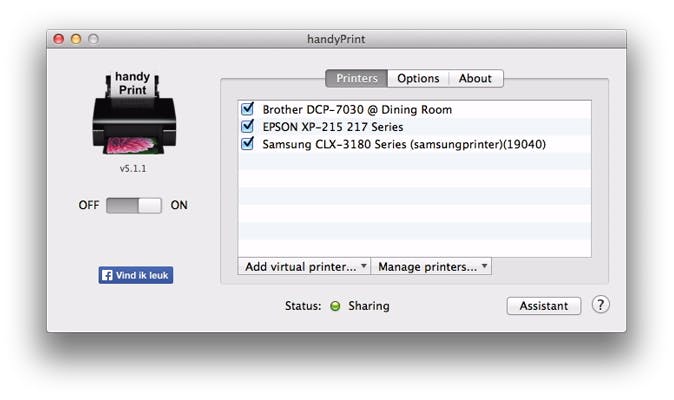
Task: Click the v5.1.1 version label
Action: click(x=133, y=168)
